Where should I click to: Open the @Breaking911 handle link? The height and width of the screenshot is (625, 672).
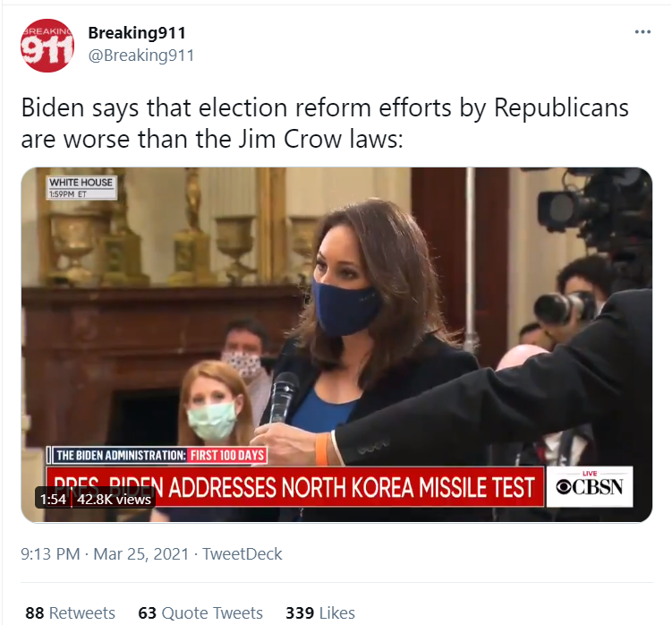tap(141, 56)
